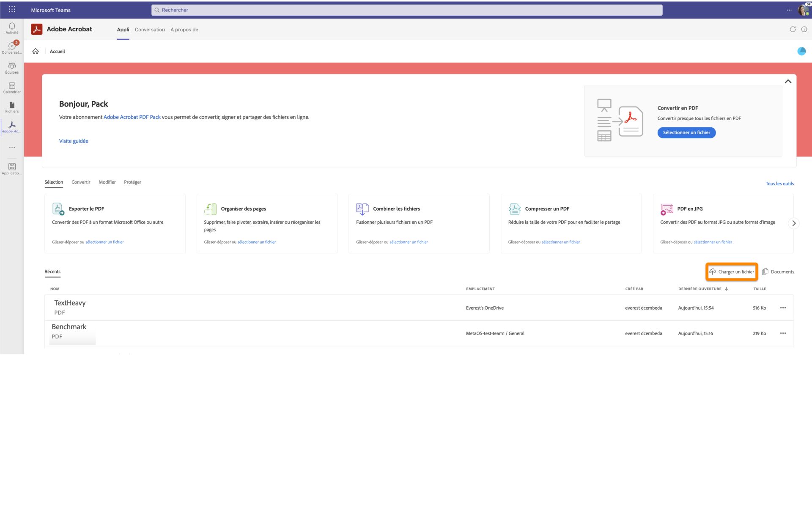812x506 pixels.
Task: Start the Visite guidée link
Action: (74, 141)
